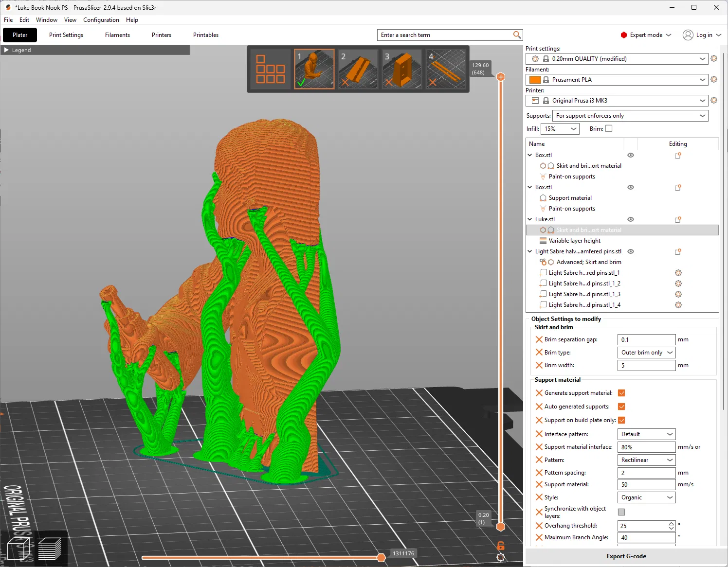Open the Original Prusa i3 MK3 printer dropdown

pyautogui.click(x=617, y=101)
